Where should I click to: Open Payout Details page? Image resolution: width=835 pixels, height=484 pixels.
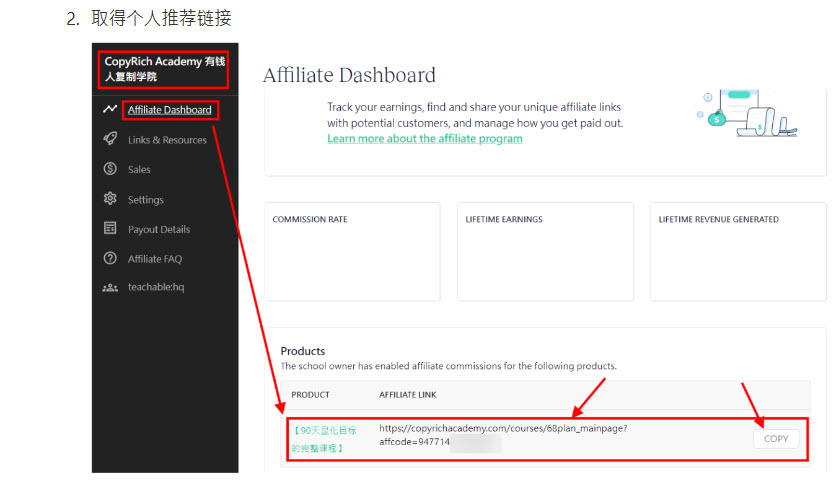[159, 229]
